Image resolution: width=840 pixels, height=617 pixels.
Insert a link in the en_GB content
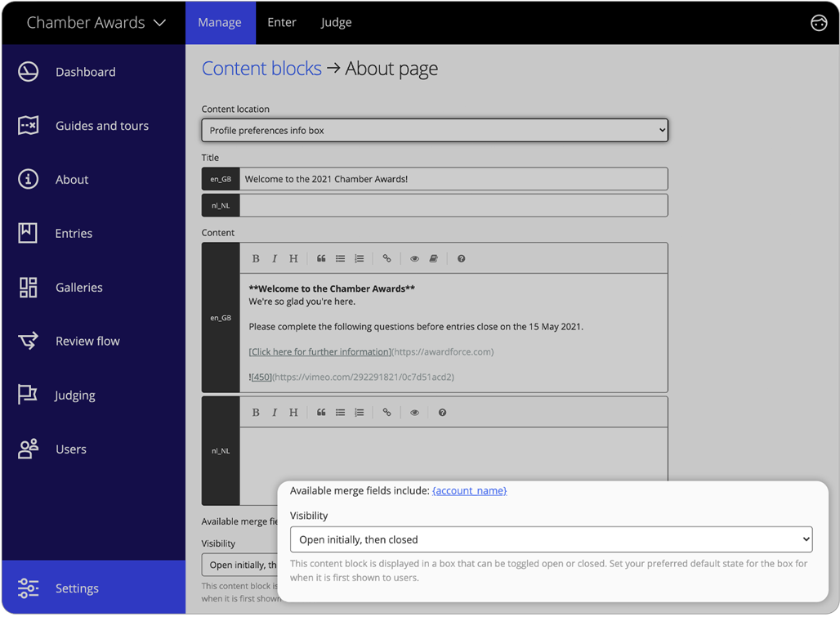point(386,258)
